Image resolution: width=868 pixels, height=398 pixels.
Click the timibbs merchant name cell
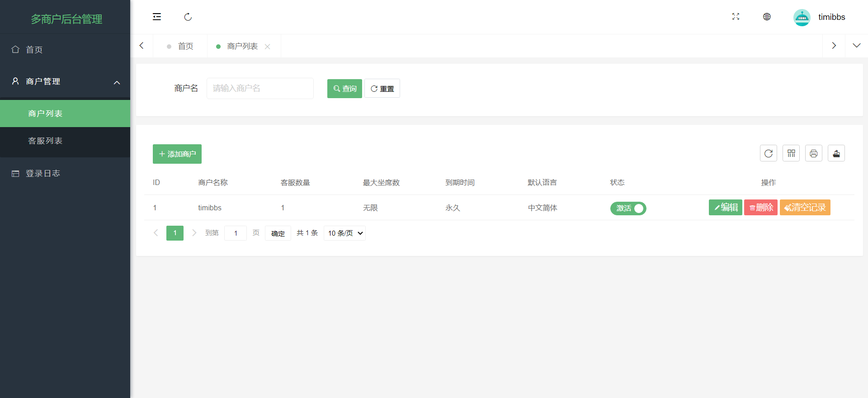point(210,208)
